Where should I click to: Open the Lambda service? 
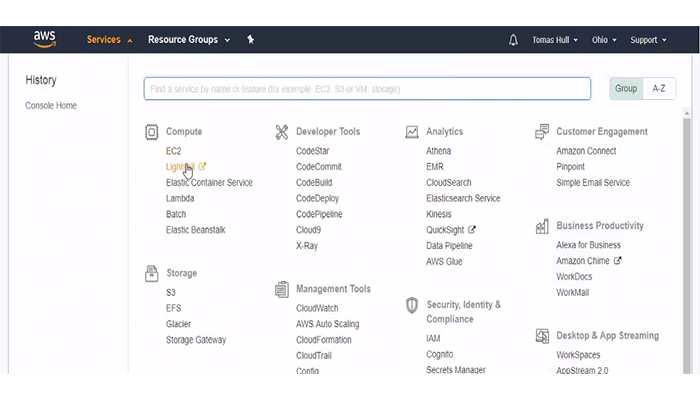coord(180,198)
